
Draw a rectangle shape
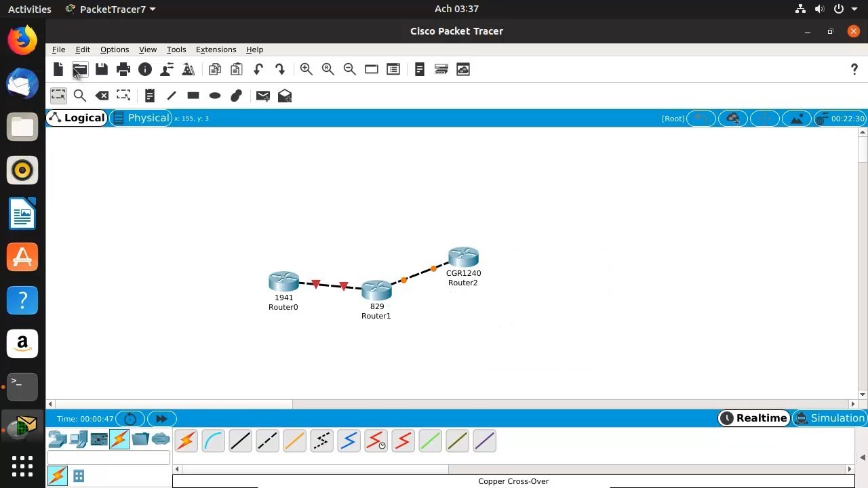193,96
